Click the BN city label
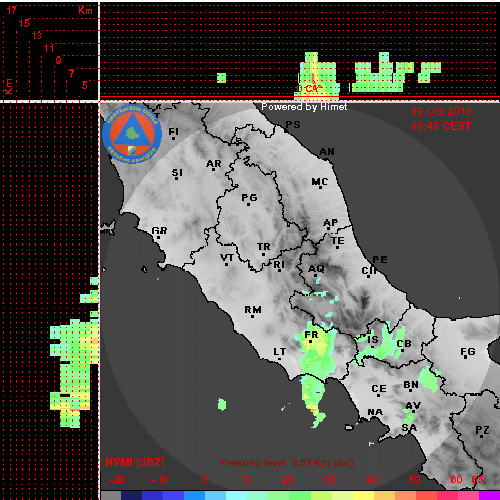500x500 pixels. [x=411, y=385]
